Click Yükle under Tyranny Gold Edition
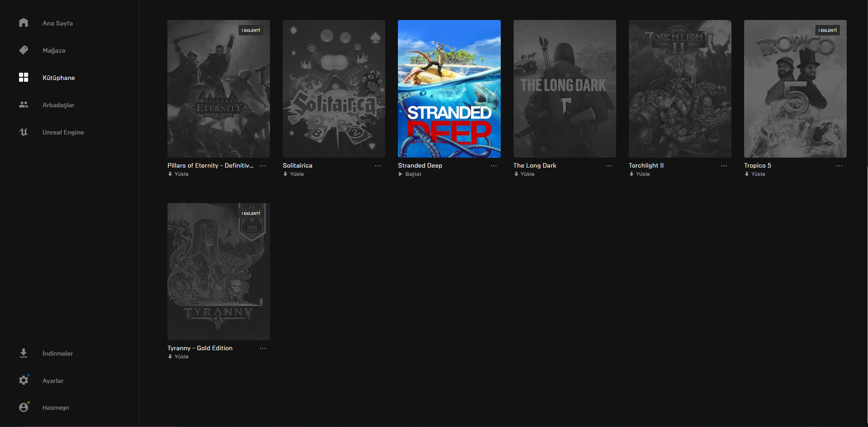868x427 pixels. 181,357
